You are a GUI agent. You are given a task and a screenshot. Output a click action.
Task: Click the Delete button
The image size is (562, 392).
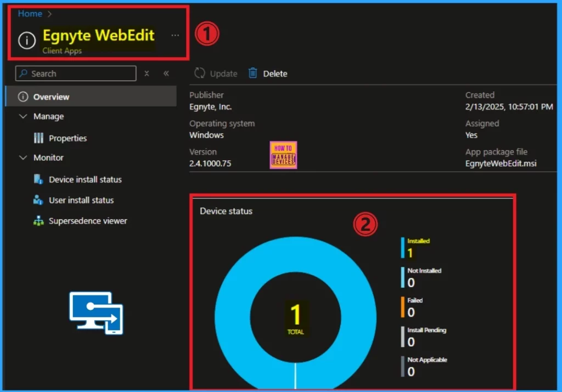(x=268, y=73)
